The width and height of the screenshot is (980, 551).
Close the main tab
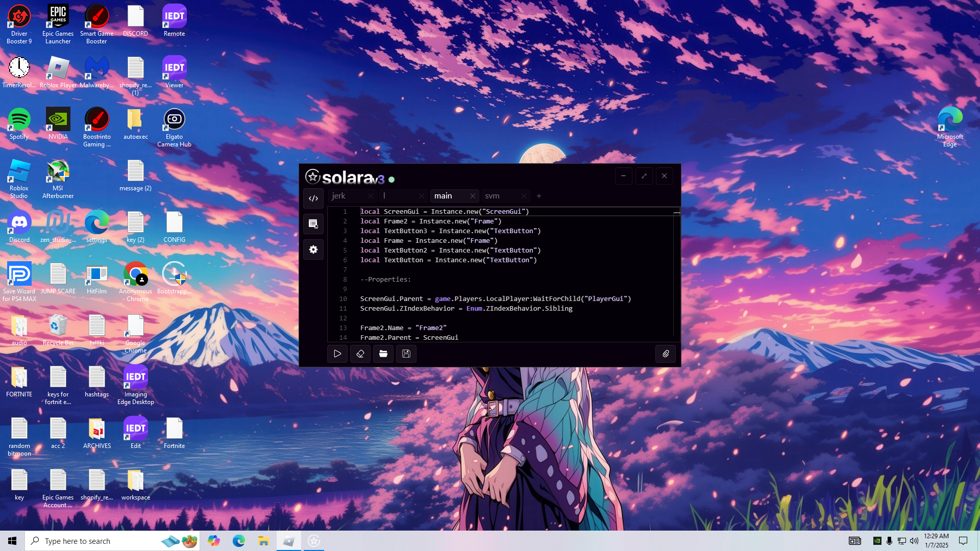pos(473,196)
